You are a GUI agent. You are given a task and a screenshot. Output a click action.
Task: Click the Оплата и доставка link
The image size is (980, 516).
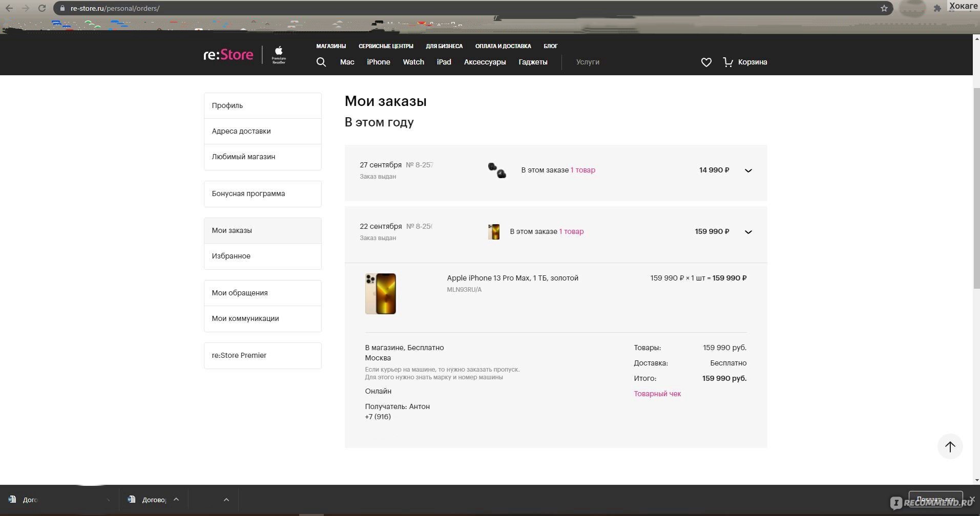[503, 46]
